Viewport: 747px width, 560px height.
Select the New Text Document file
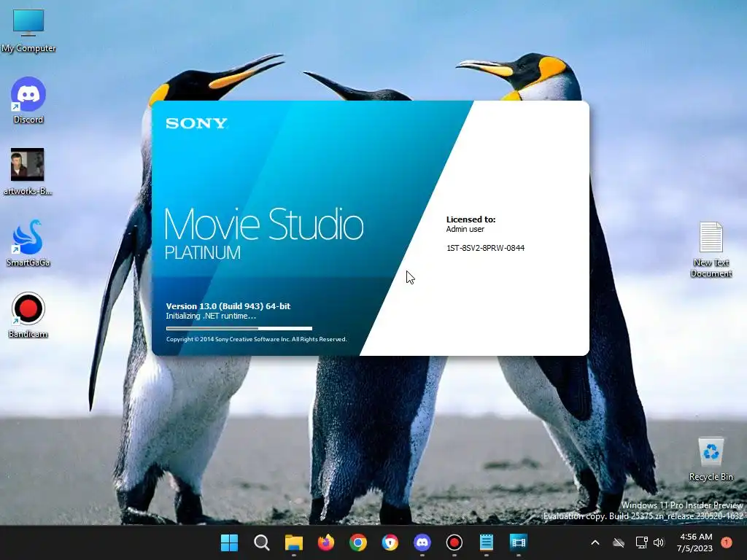point(711,249)
